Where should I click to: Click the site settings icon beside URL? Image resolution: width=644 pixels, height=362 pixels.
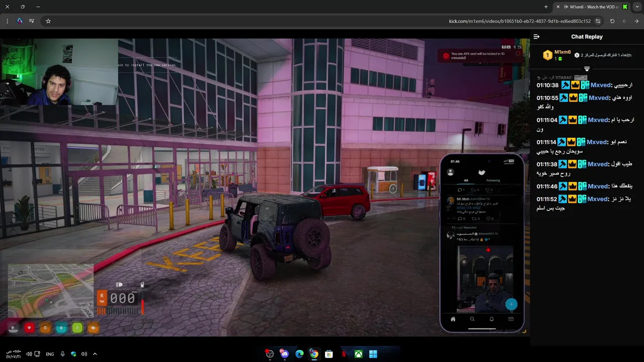pos(598,21)
